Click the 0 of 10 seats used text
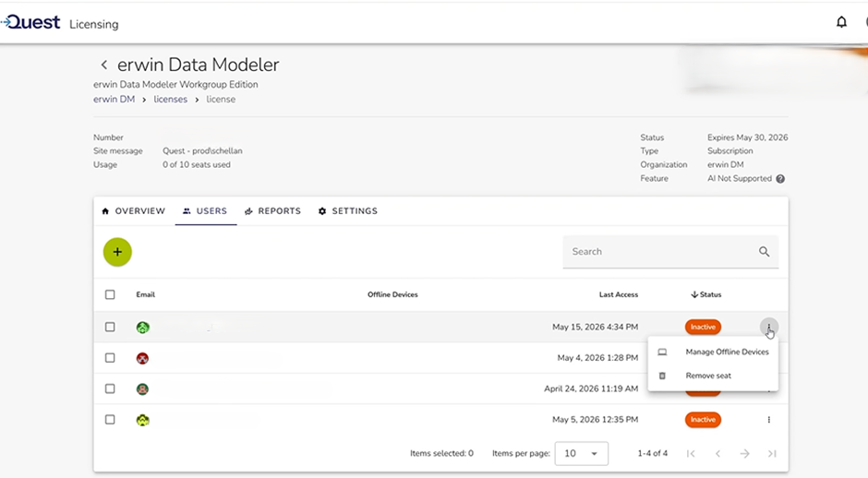The image size is (868, 478). pyautogui.click(x=197, y=165)
